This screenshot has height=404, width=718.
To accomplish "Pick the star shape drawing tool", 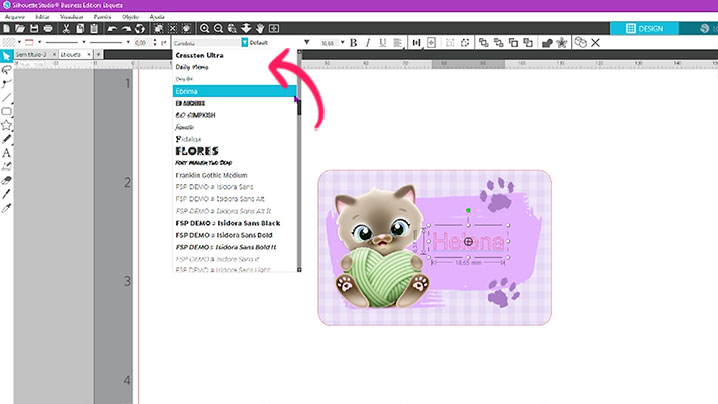I will [7, 125].
